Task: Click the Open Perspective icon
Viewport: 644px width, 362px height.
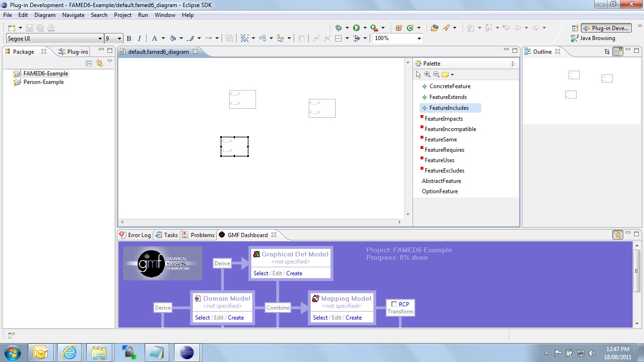Action: click(575, 28)
